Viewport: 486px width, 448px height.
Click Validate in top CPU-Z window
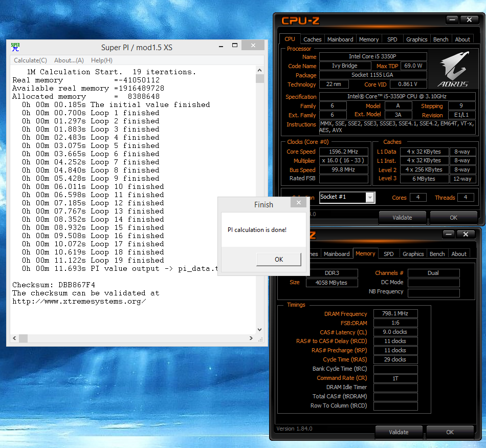tap(402, 218)
